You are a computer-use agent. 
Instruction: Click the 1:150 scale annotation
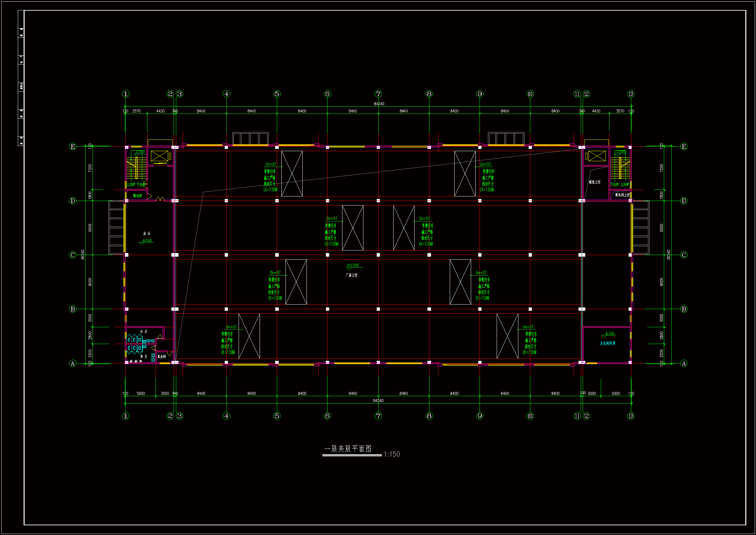click(392, 454)
